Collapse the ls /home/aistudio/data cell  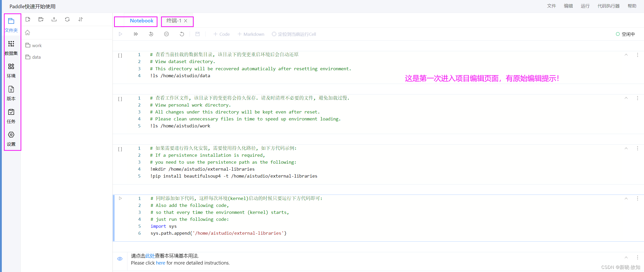pos(626,55)
